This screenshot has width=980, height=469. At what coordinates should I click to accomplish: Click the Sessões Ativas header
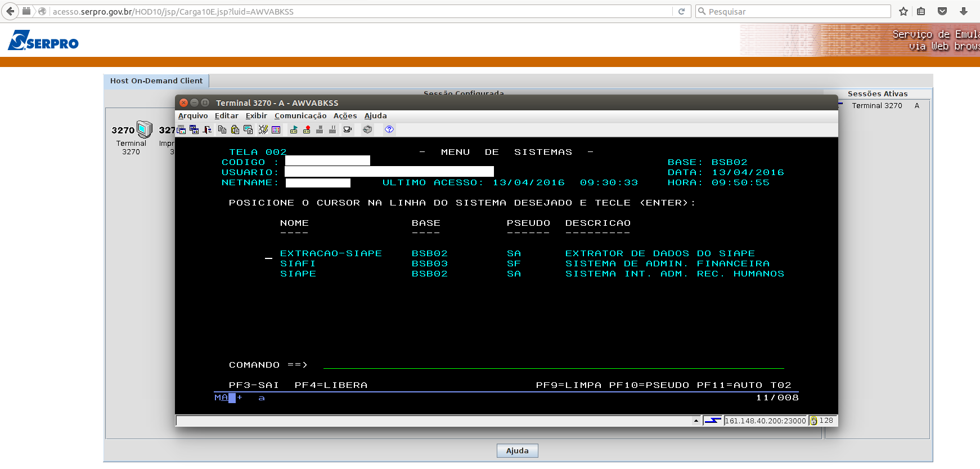(878, 94)
